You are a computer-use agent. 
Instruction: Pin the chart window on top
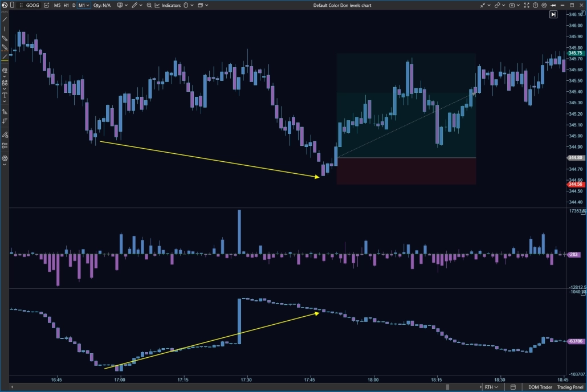553,5
